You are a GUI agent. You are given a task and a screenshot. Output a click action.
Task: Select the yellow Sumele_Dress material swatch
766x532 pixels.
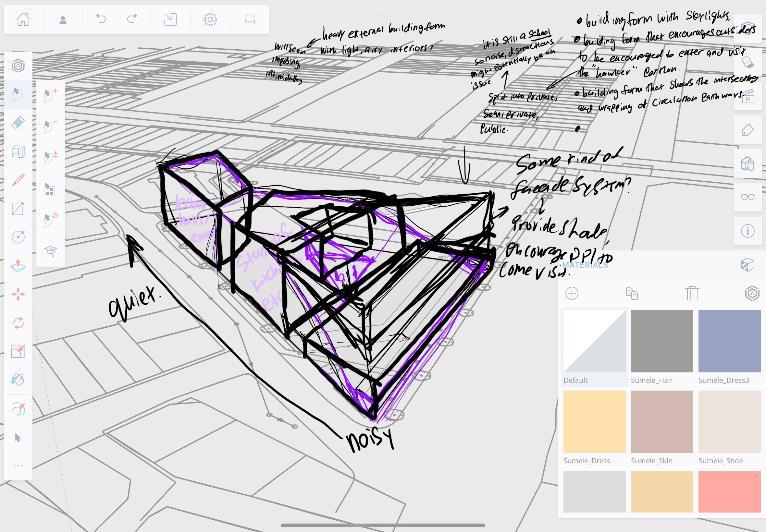595,422
